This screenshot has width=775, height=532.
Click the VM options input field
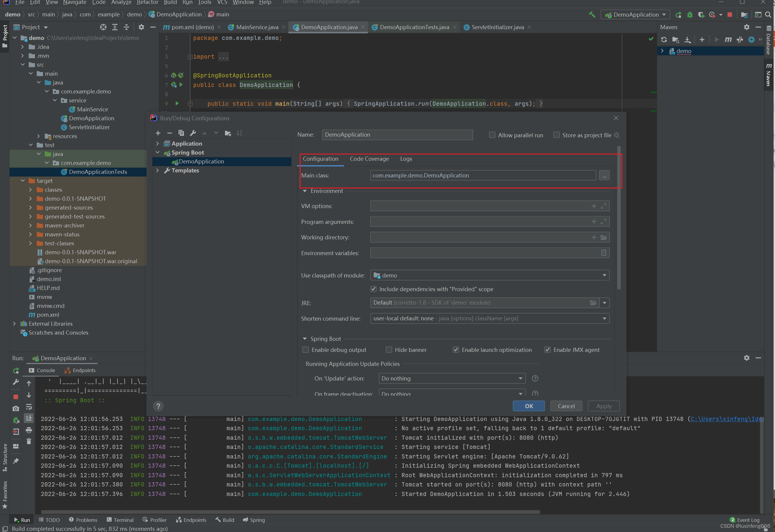click(x=479, y=206)
